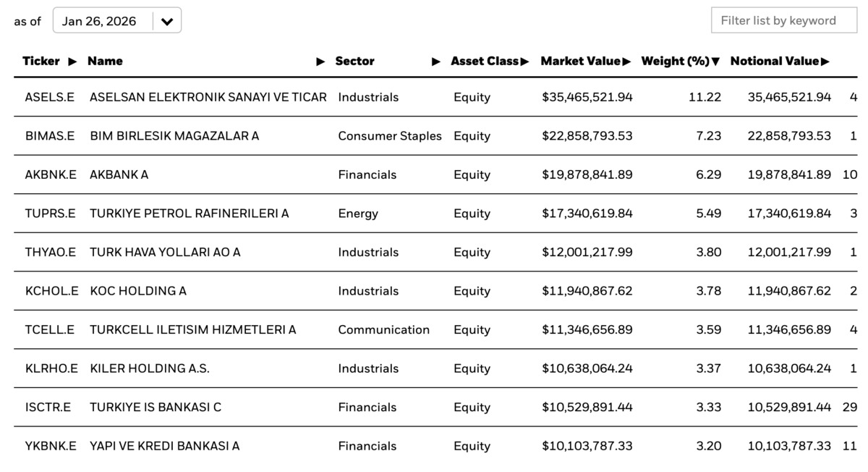Select the ASELS.E ticker row
The width and height of the screenshot is (868, 472).
(435, 97)
